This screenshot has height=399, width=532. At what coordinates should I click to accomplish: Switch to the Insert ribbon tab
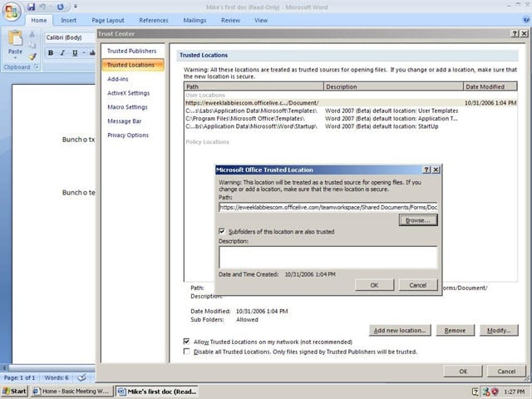pyautogui.click(x=68, y=20)
